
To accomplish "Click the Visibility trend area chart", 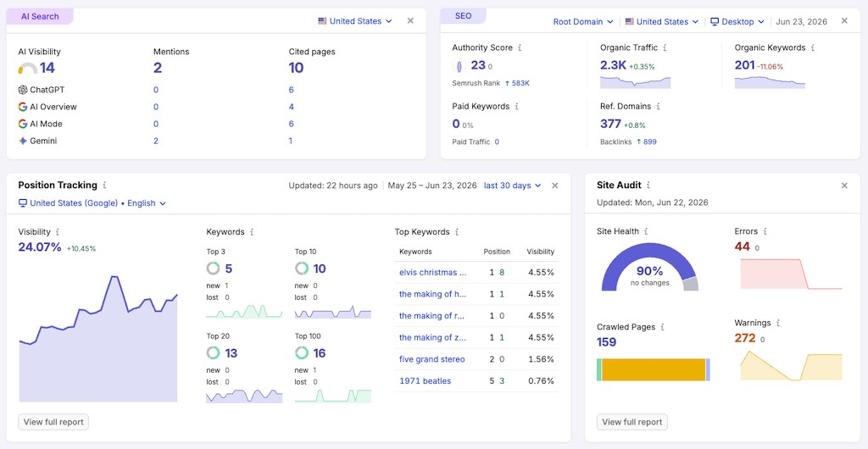I will coord(98,338).
